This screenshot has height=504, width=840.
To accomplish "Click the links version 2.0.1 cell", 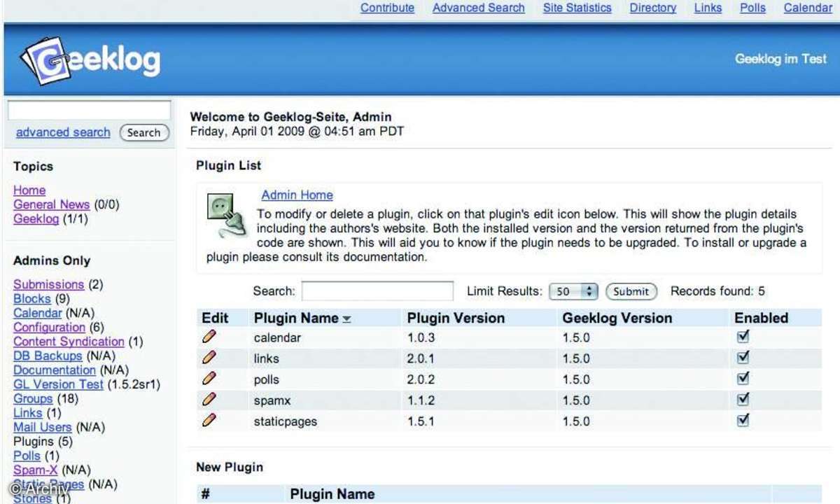I will [420, 358].
